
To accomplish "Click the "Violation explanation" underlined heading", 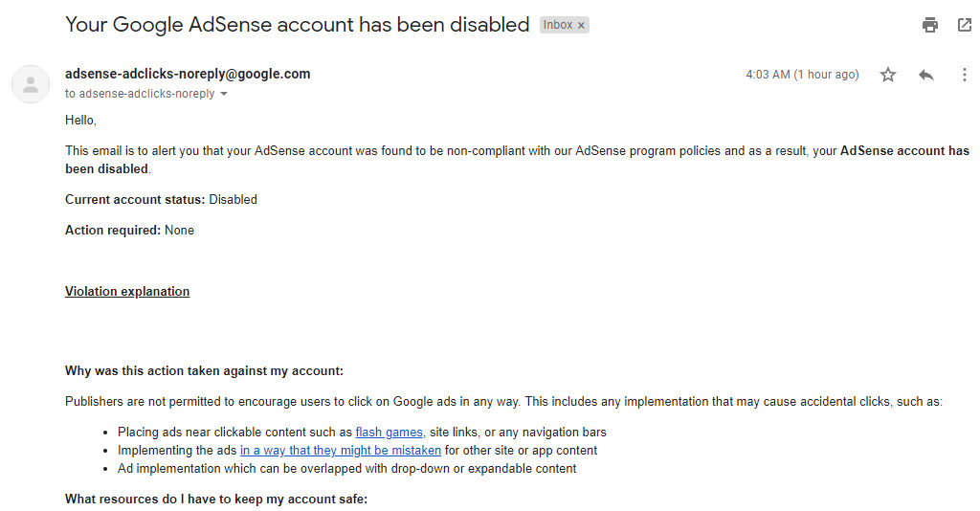I will click(127, 292).
